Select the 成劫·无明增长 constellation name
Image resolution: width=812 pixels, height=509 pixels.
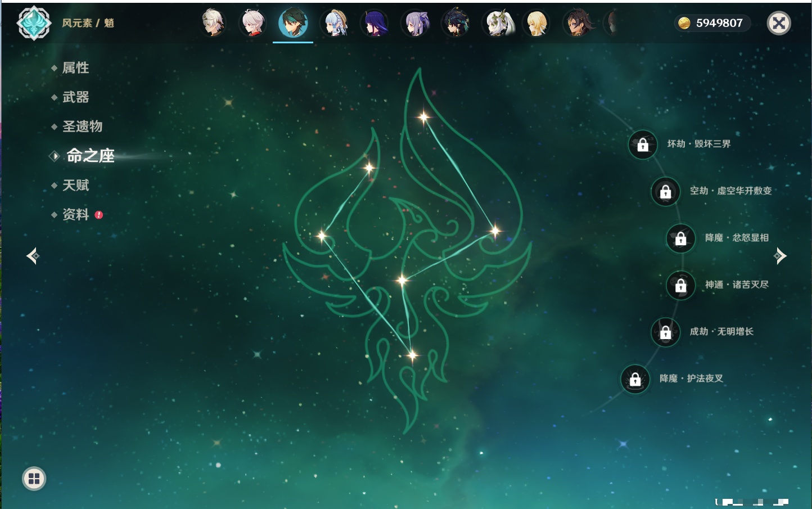click(x=721, y=331)
